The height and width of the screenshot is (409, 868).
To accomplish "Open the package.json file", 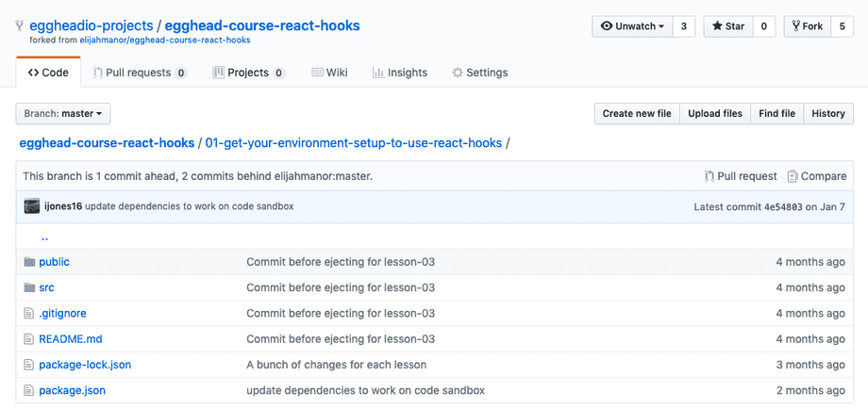I will click(x=72, y=390).
